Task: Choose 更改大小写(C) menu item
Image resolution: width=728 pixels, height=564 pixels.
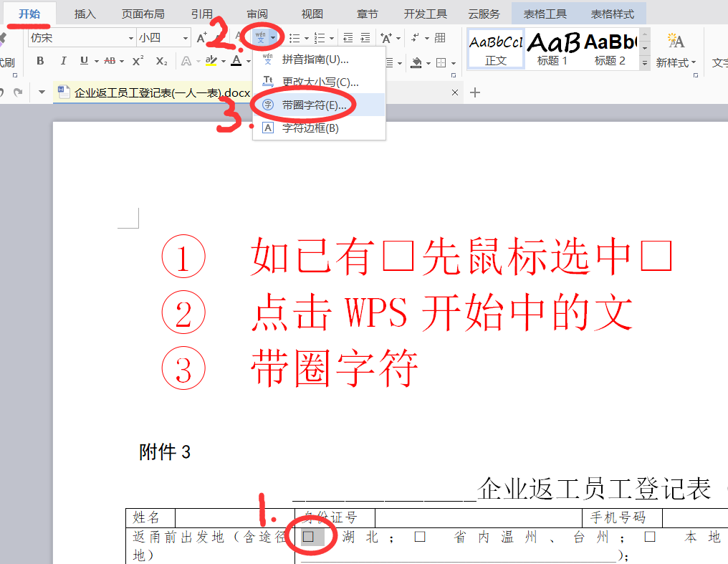Action: (319, 82)
